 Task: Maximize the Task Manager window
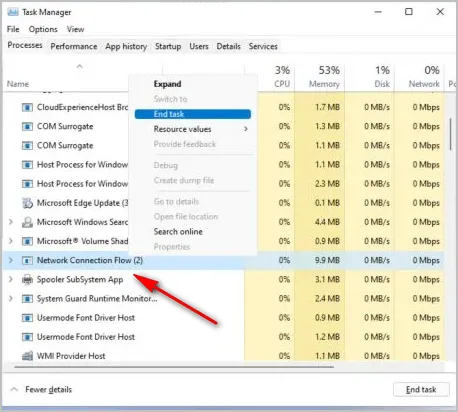pyautogui.click(x=409, y=12)
